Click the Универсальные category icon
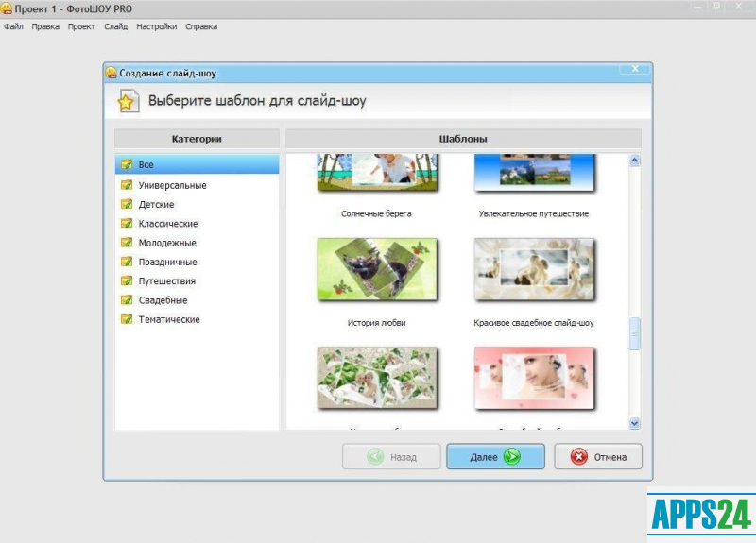This screenshot has height=543, width=756. coord(126,185)
